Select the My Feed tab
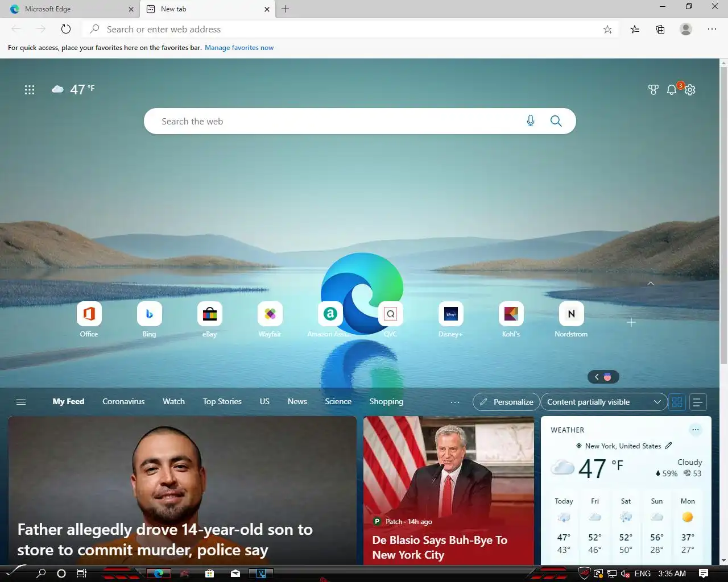The width and height of the screenshot is (728, 582). tap(68, 401)
